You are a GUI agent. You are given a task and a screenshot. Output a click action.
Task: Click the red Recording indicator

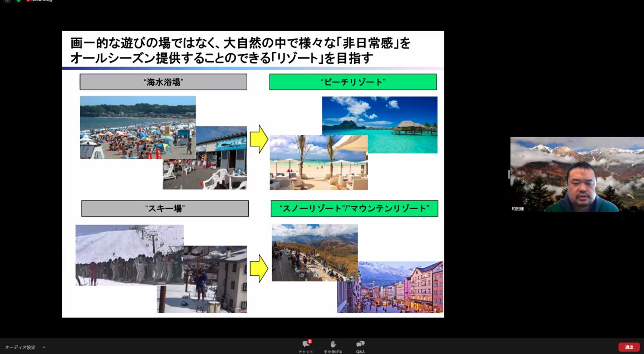point(39,1)
